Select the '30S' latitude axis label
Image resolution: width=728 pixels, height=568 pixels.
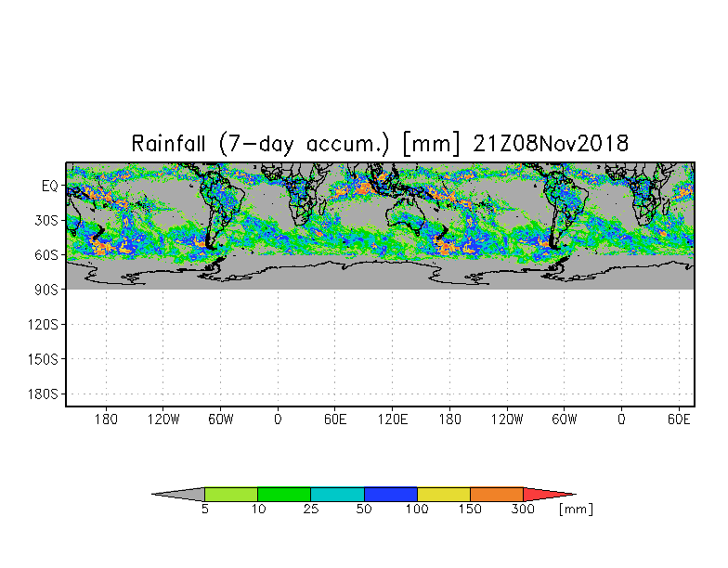(x=45, y=220)
